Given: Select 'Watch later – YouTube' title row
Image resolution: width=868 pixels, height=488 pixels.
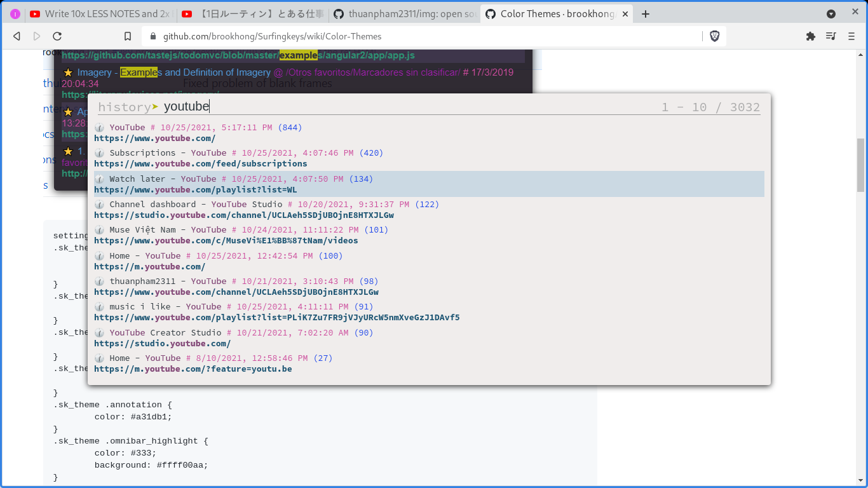Looking at the screenshot, I should [163, 179].
